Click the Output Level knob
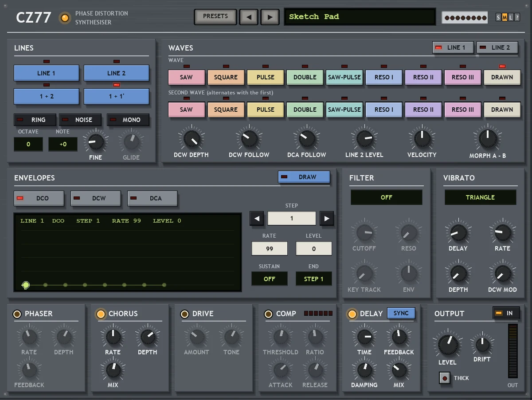Viewport: 532px width, 400px height. point(447,344)
